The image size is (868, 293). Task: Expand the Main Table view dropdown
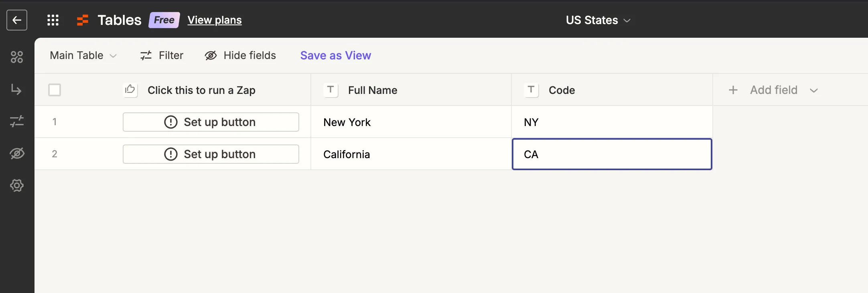[83, 55]
